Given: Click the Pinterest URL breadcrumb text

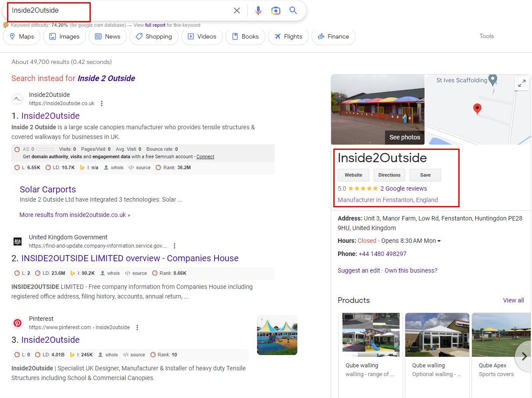Looking at the screenshot, I should (79, 327).
